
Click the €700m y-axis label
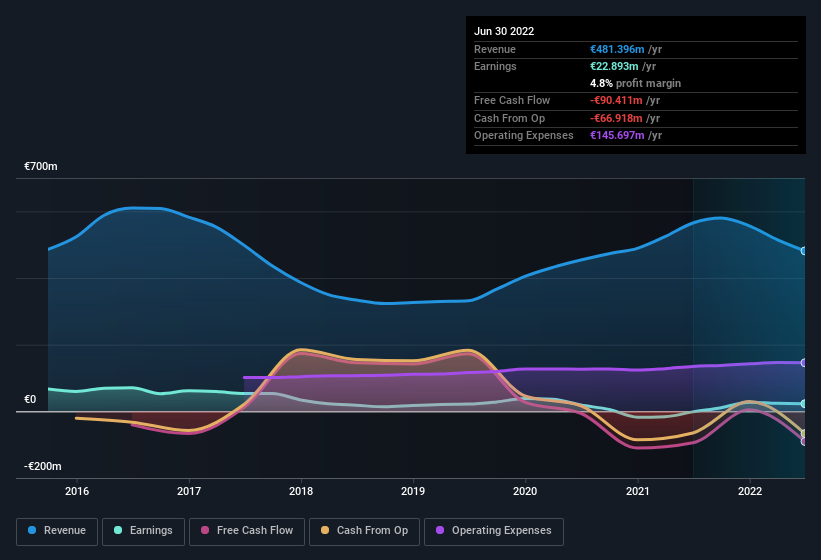41,167
